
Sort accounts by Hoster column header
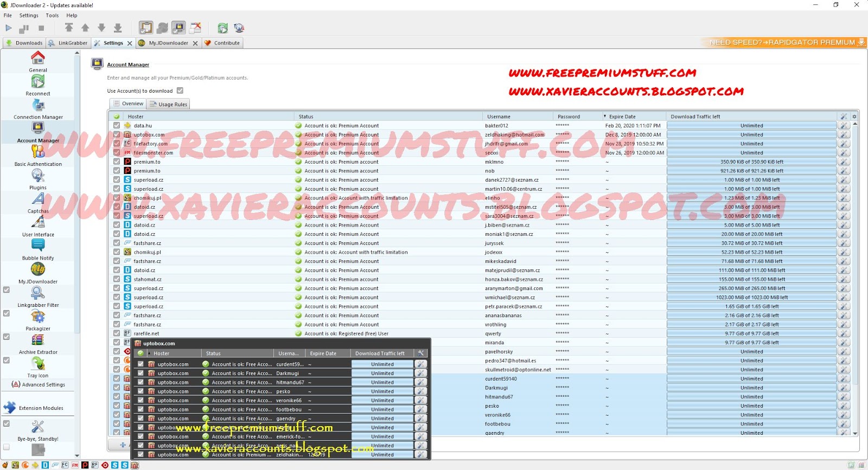coord(209,117)
